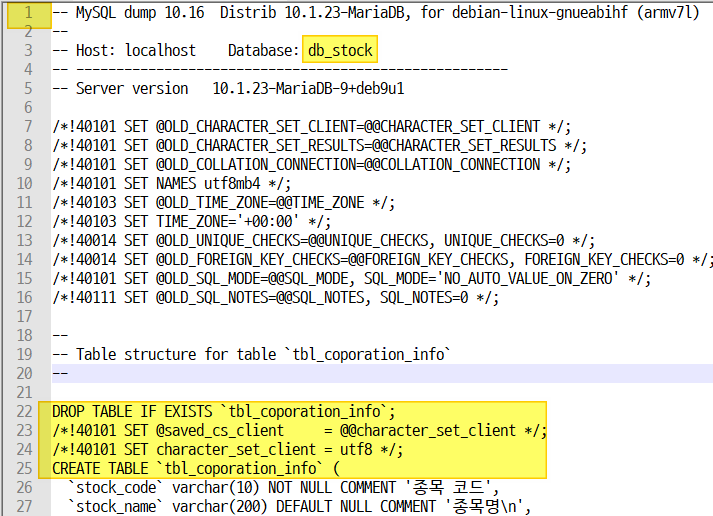
Task: Click line number 25 in the gutter
Action: (x=25, y=468)
